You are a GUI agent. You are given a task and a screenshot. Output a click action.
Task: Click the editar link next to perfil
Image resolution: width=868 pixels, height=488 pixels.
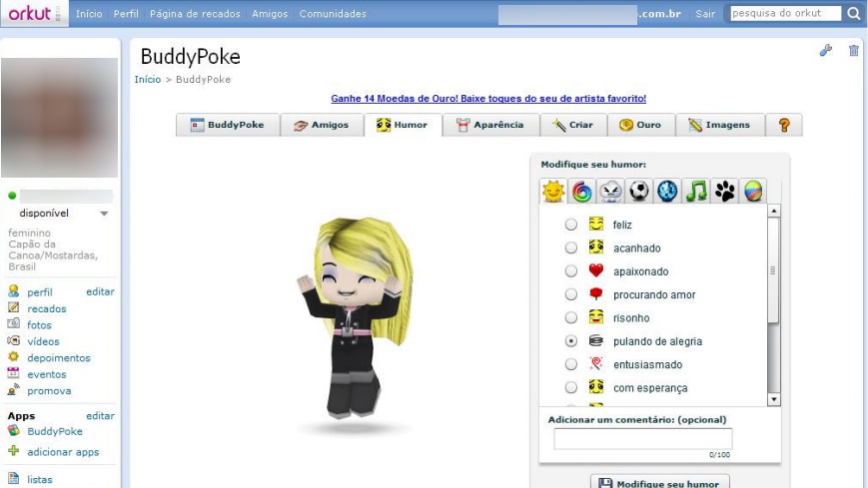100,291
